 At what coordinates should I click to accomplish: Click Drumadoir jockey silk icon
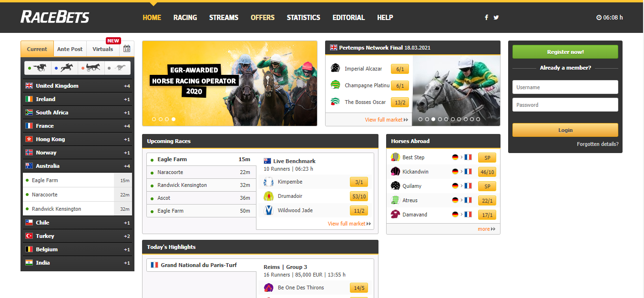[268, 196]
